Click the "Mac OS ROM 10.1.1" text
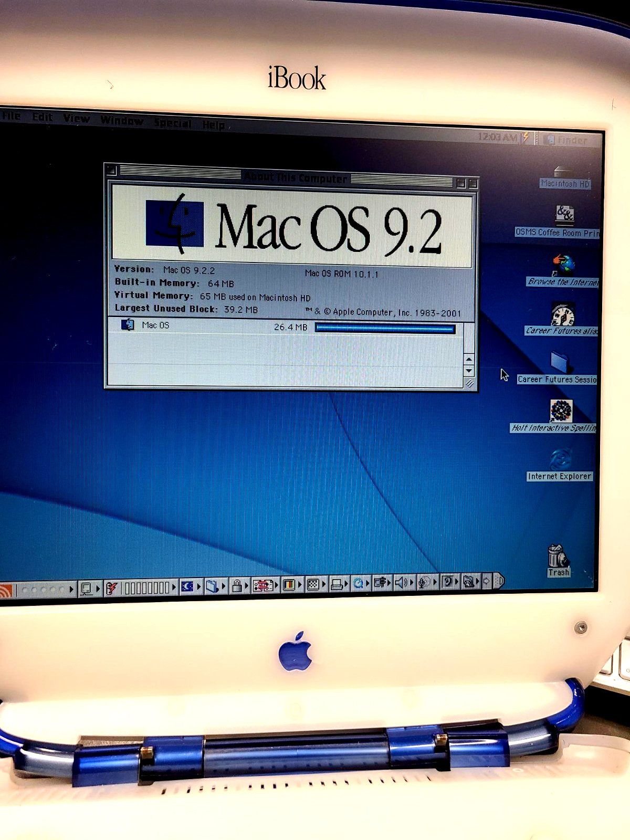 (341, 274)
